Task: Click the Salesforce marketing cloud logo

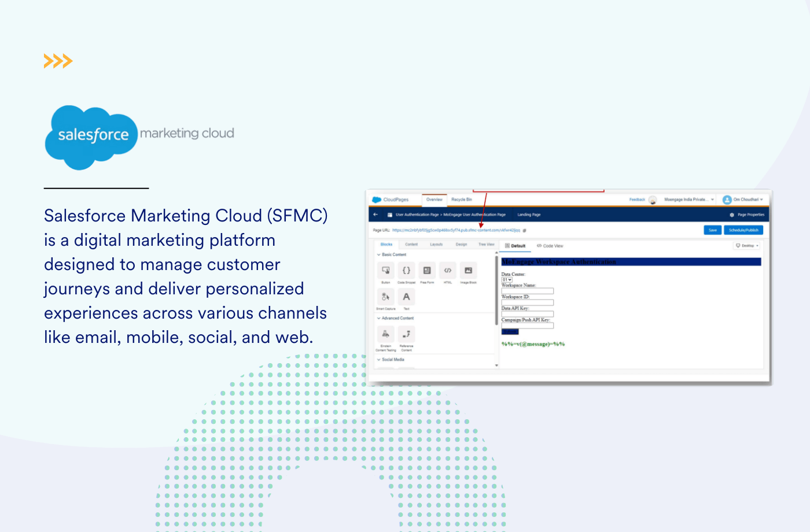Action: [139, 138]
